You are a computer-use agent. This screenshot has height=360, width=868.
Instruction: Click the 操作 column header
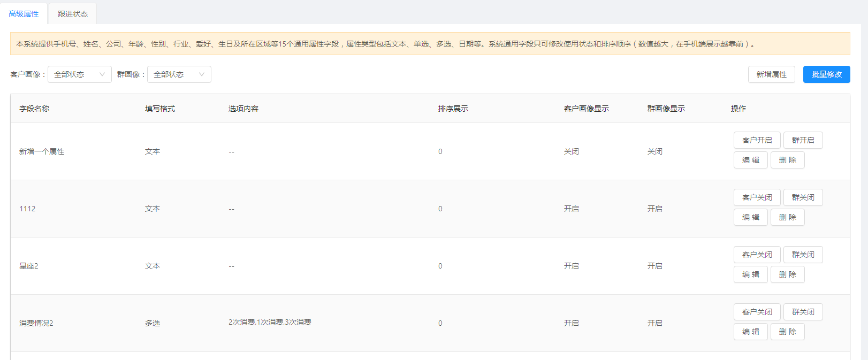[738, 109]
